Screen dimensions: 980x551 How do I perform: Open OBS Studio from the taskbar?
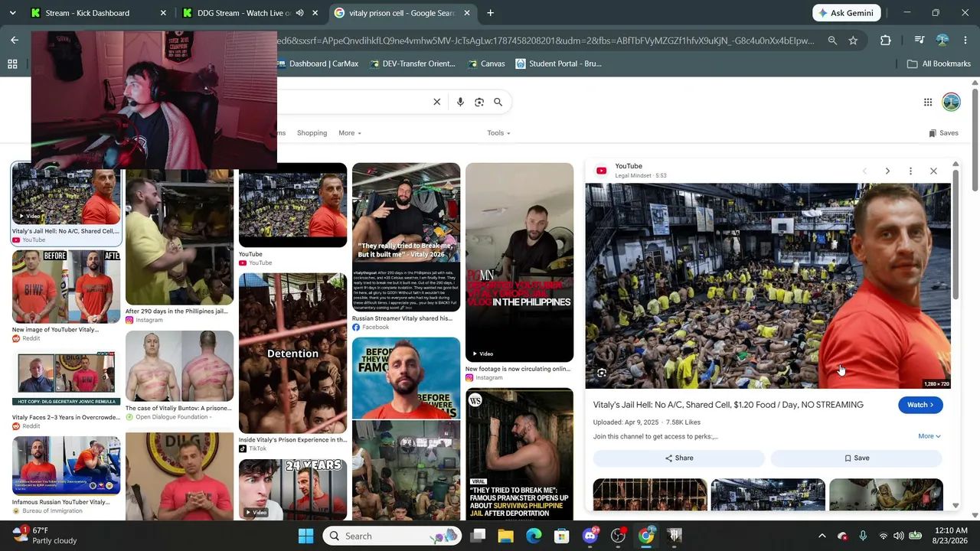coord(618,536)
